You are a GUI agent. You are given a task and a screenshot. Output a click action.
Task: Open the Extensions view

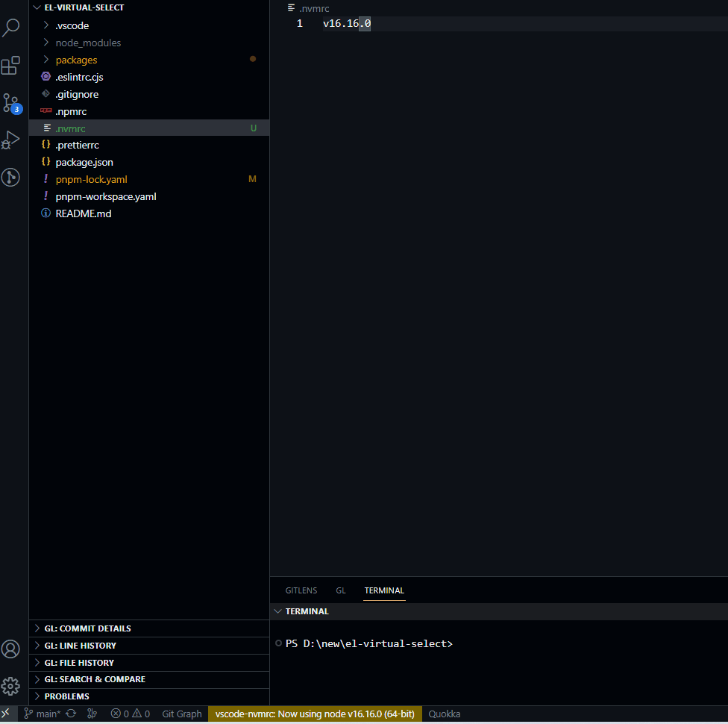coord(10,66)
